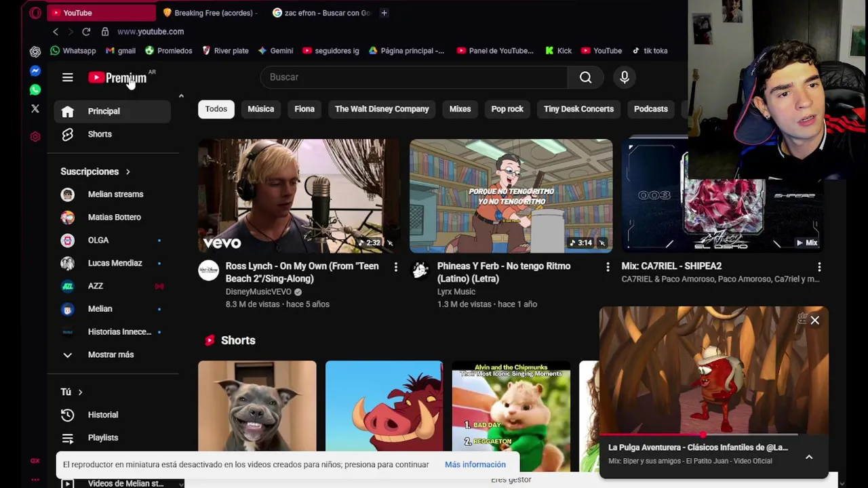
Task: Open more options for Phineas Y Ferb video
Action: (x=608, y=267)
